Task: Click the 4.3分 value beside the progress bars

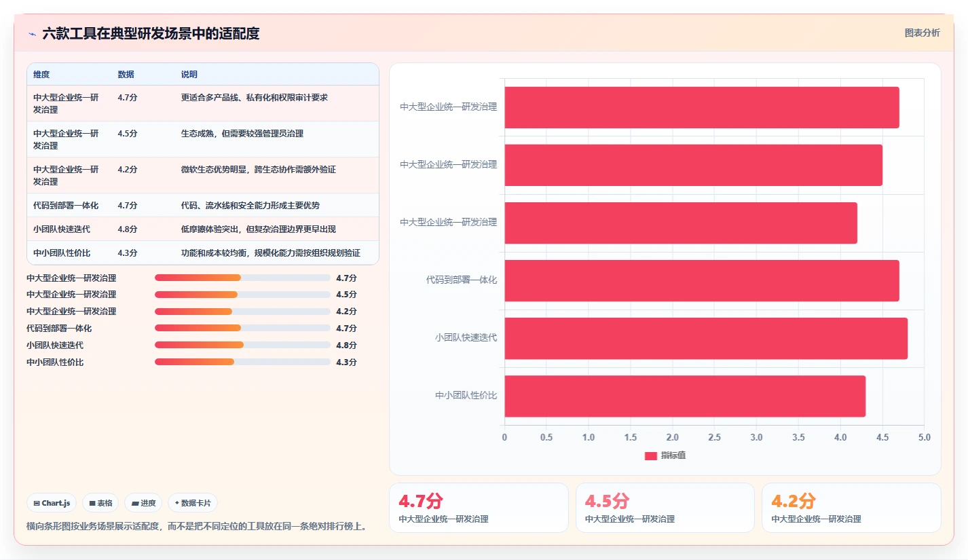Action: point(346,362)
